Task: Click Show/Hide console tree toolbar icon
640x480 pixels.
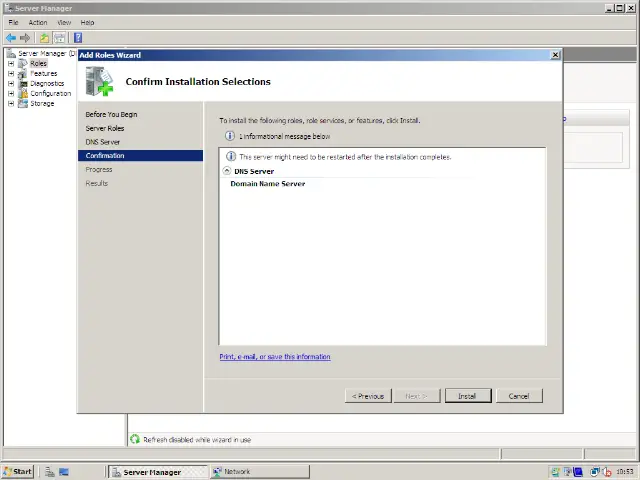Action: pos(60,38)
